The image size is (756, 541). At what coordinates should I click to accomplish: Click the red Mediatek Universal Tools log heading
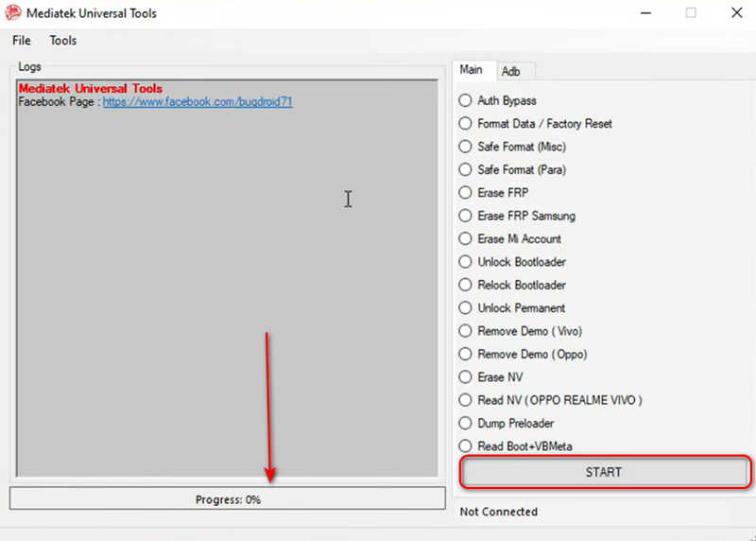coord(91,89)
